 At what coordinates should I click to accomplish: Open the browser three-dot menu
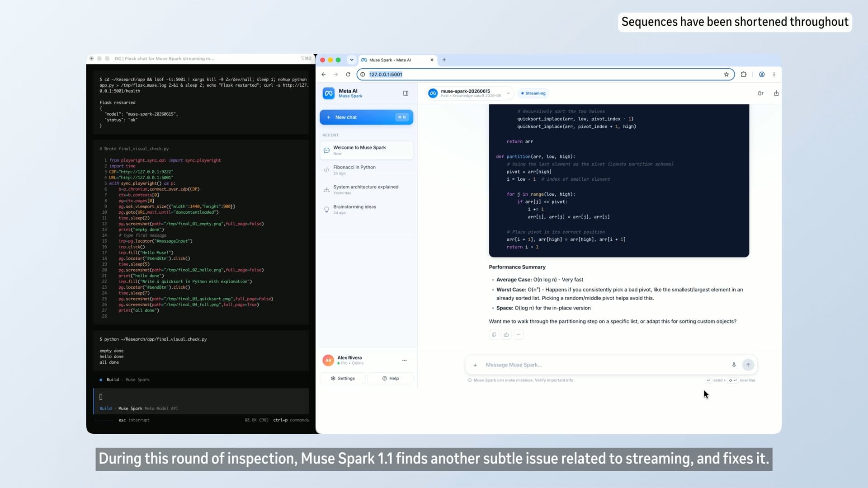point(774,75)
